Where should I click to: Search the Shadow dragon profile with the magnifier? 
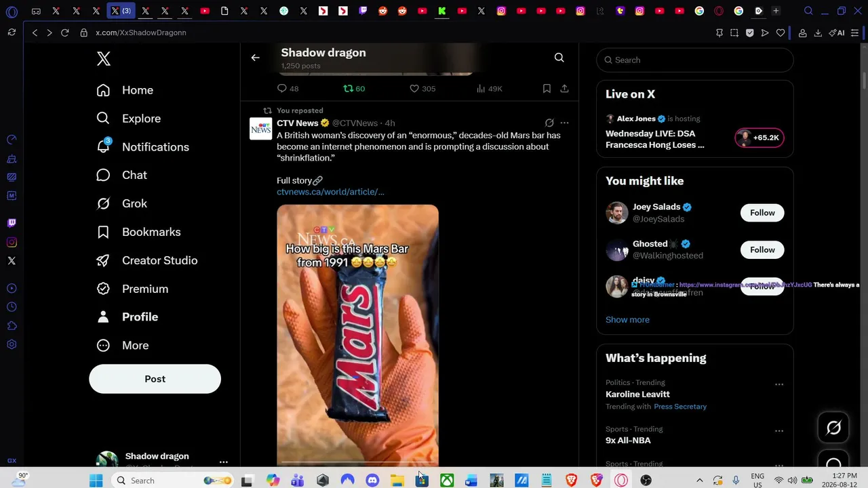559,58
